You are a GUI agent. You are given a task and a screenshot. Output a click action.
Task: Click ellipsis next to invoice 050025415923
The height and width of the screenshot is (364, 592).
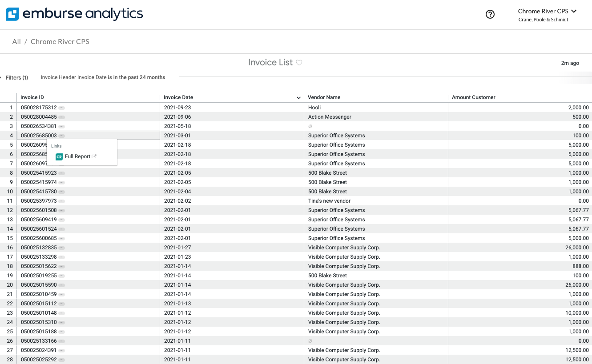[62, 173]
